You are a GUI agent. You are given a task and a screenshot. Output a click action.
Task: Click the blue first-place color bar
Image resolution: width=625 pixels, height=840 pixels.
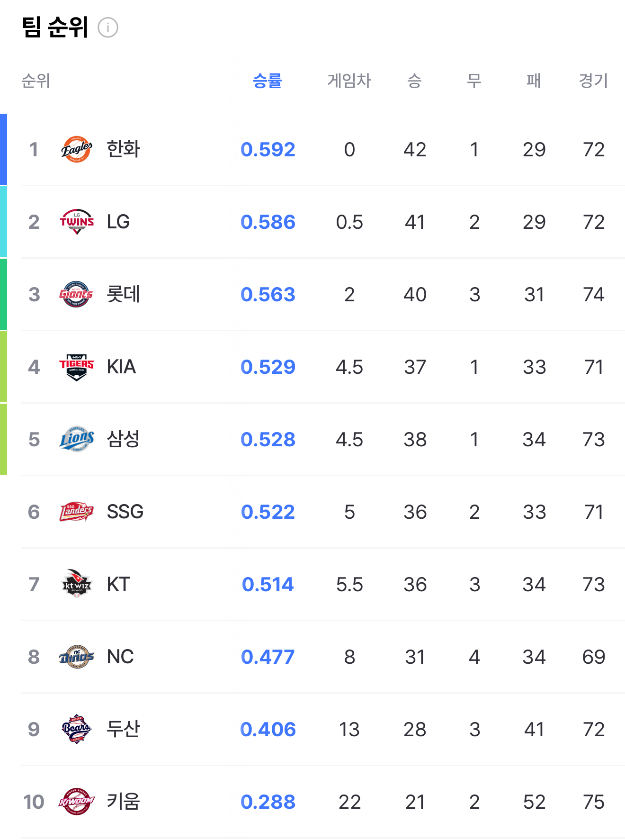(x=3, y=149)
